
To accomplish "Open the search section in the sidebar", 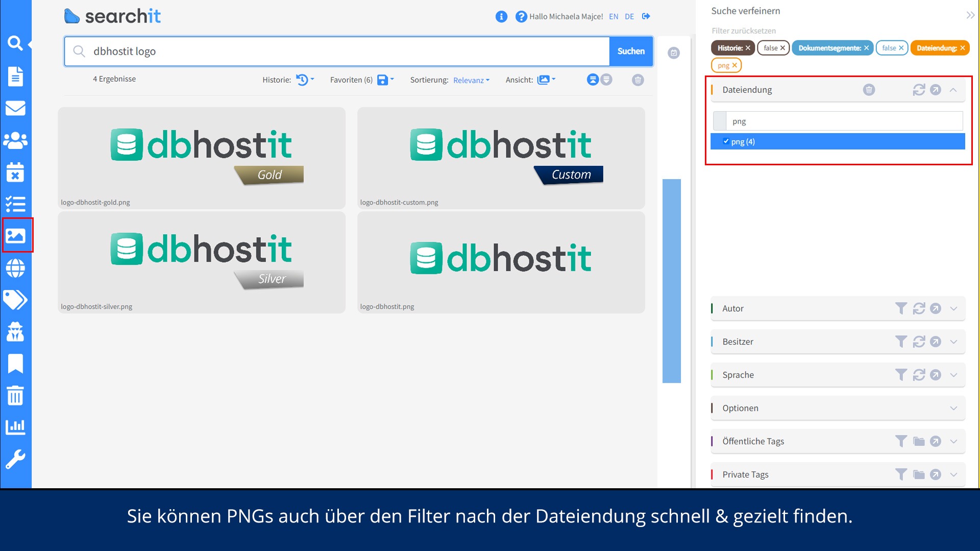I will (15, 43).
